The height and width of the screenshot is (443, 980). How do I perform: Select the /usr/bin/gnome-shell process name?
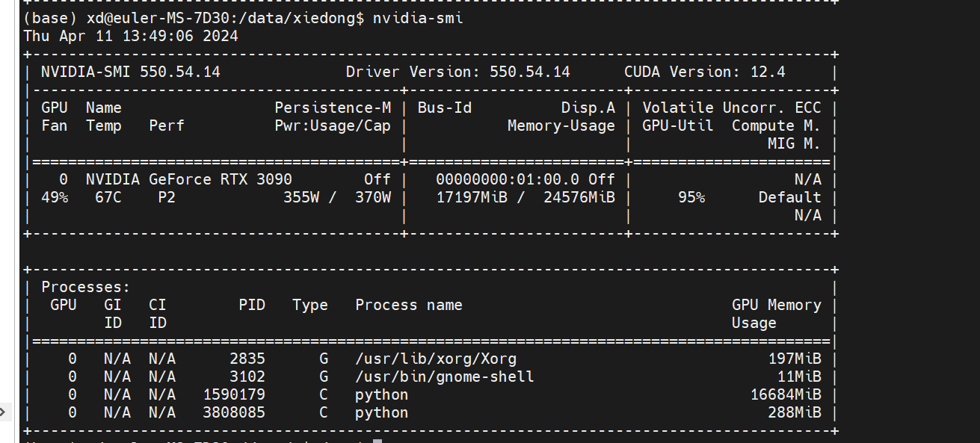click(x=445, y=377)
